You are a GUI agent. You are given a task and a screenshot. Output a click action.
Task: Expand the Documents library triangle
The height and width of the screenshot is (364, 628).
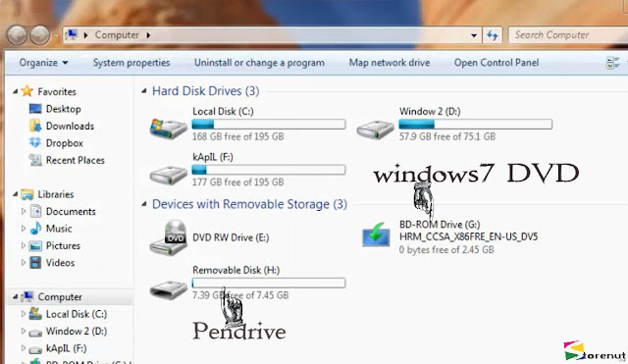coord(24,211)
